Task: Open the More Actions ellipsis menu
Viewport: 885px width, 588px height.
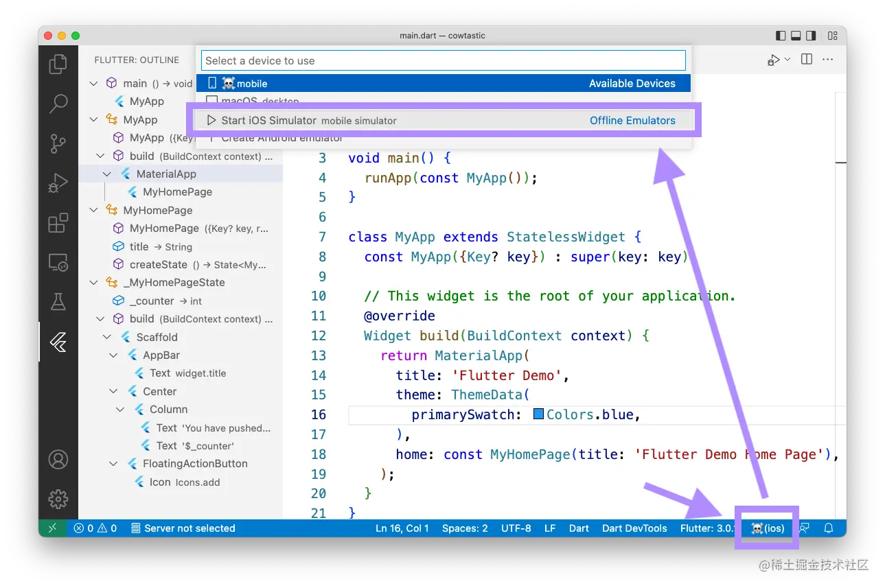Action: point(828,60)
